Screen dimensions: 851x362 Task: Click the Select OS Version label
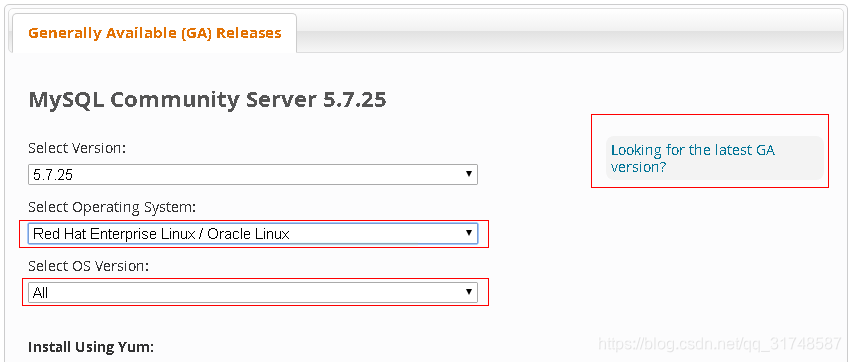coord(88,266)
